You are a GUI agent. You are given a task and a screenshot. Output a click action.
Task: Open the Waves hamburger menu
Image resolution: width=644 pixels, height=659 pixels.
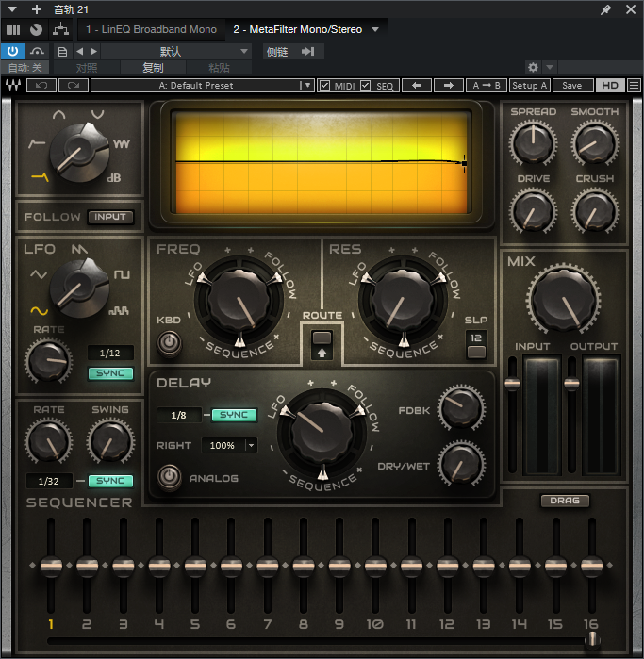pyautogui.click(x=634, y=85)
